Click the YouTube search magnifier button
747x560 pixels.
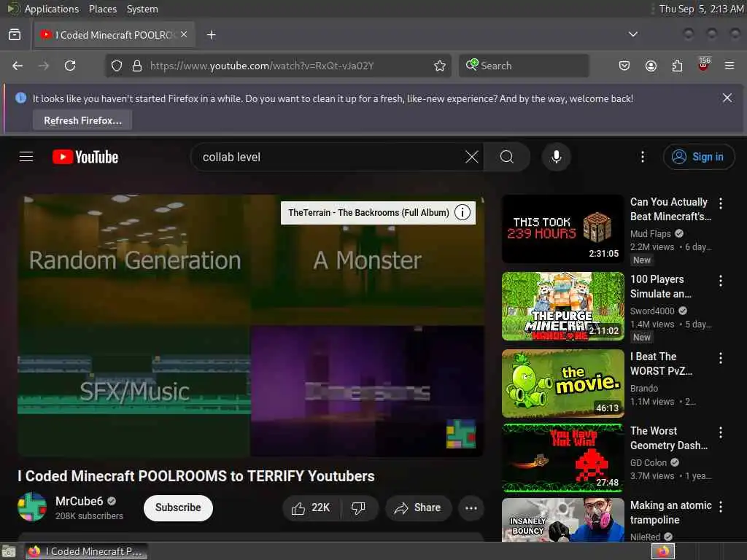point(507,157)
